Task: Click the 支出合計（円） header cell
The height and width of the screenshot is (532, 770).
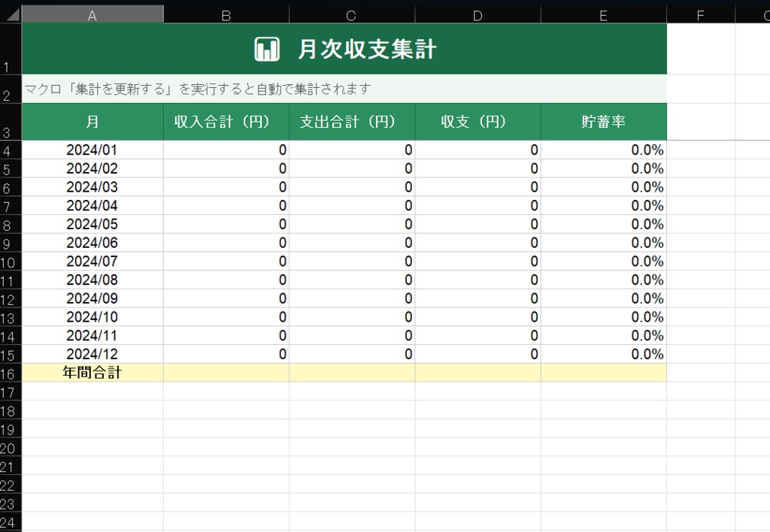Action: (352, 122)
